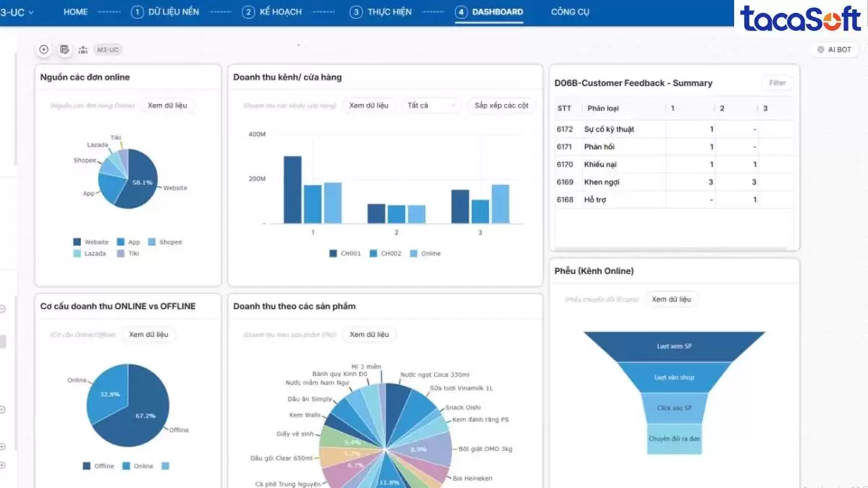Click the tacaSoft logo
The width and height of the screenshot is (868, 488).
click(x=800, y=18)
